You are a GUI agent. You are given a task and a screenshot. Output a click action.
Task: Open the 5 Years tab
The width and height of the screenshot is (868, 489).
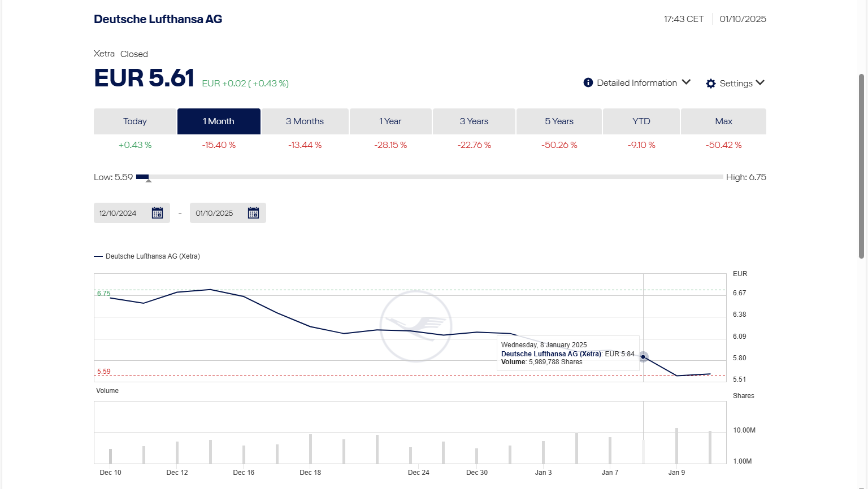(x=559, y=121)
